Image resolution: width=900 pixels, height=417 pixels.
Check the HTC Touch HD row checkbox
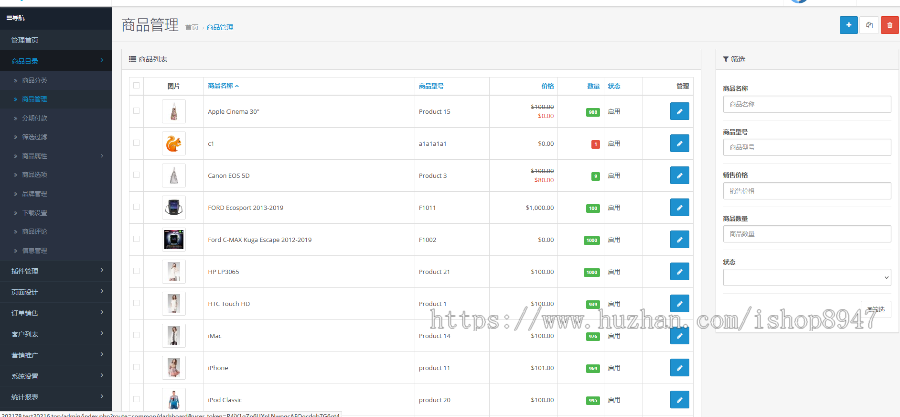coord(136,303)
